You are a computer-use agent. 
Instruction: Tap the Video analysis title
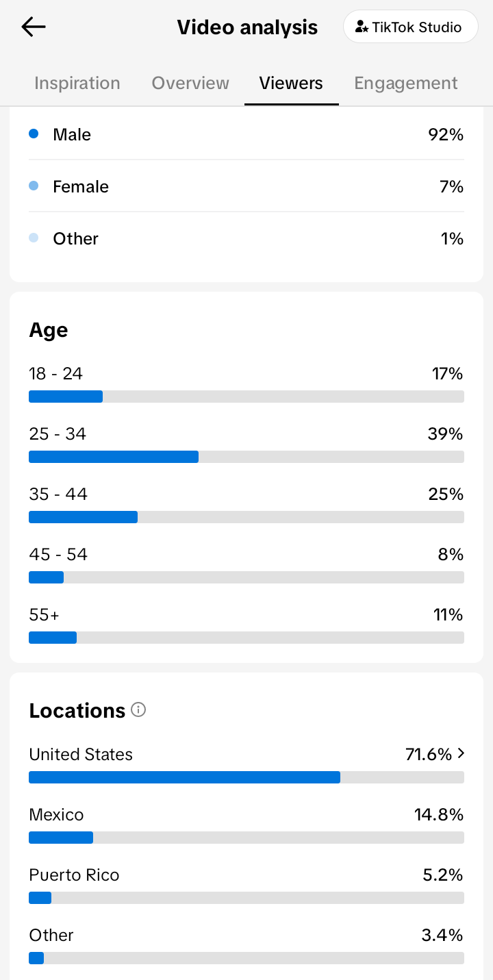pyautogui.click(x=247, y=27)
